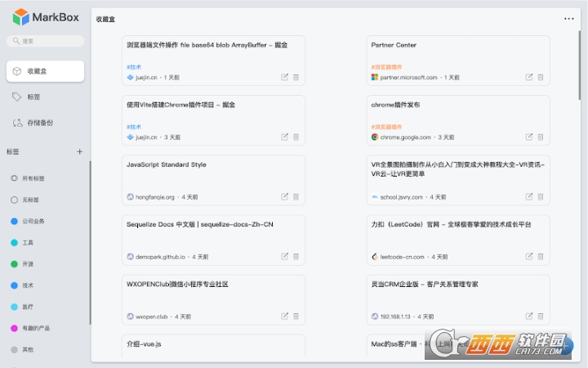
Task: Delete the Partner Center bookmark
Action: tap(541, 77)
